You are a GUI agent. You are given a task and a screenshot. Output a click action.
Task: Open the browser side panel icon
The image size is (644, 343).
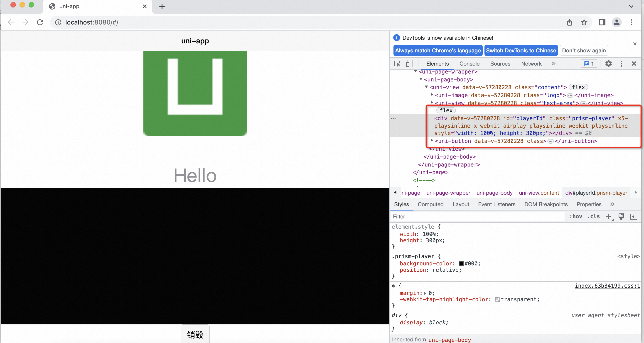coord(602,22)
